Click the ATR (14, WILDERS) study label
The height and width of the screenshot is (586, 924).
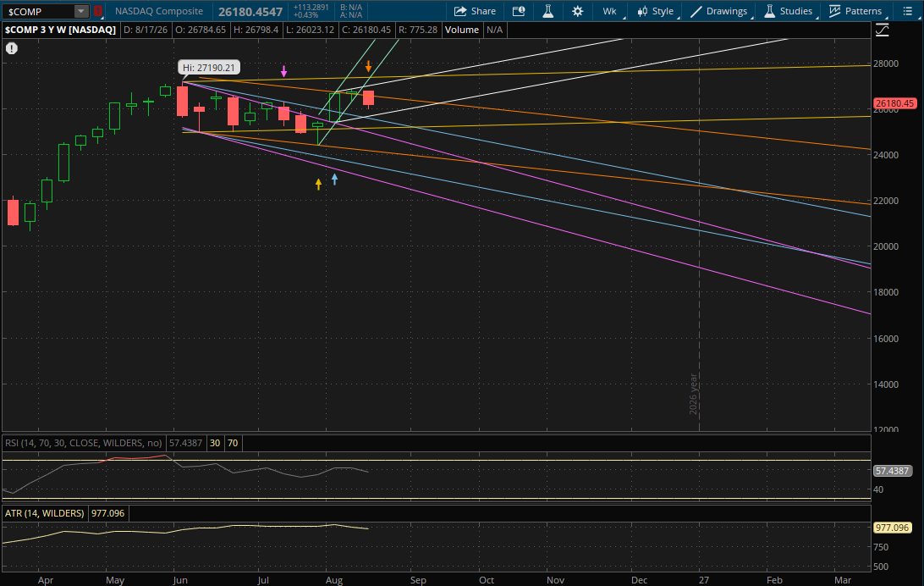coord(45,513)
